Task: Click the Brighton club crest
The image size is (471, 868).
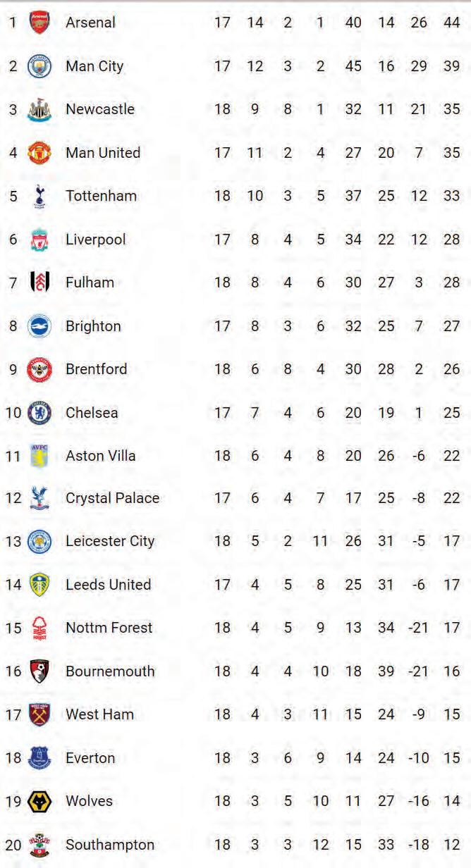Action: (x=39, y=326)
